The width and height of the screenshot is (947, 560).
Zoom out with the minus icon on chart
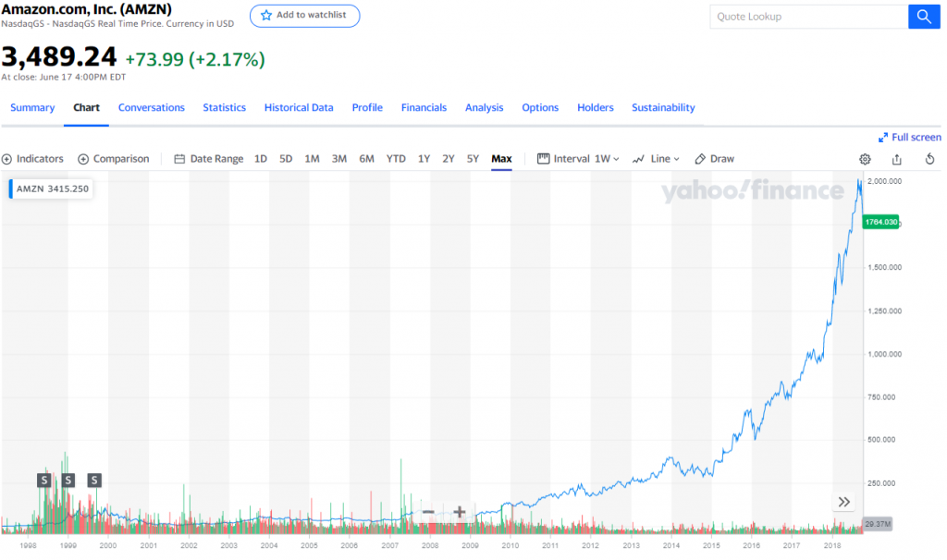tap(428, 512)
